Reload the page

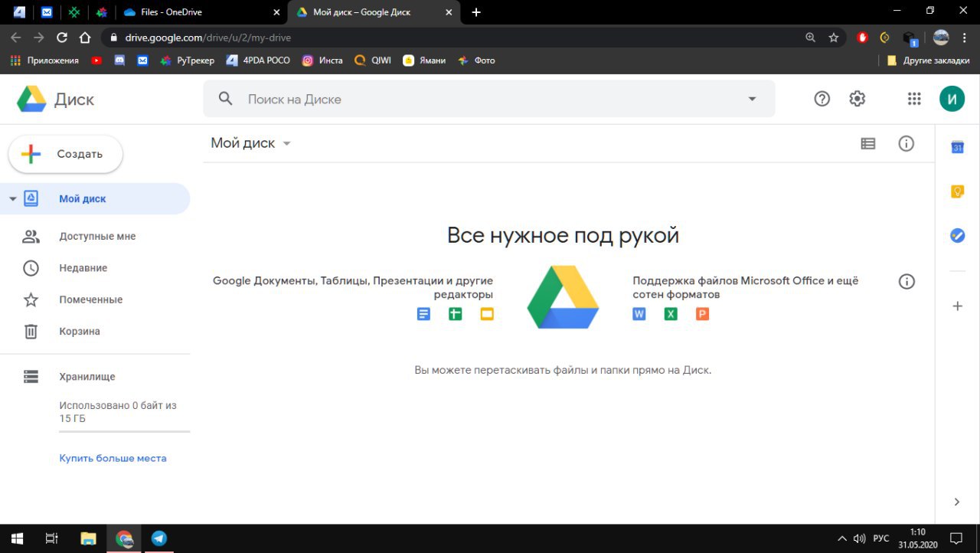(x=62, y=38)
